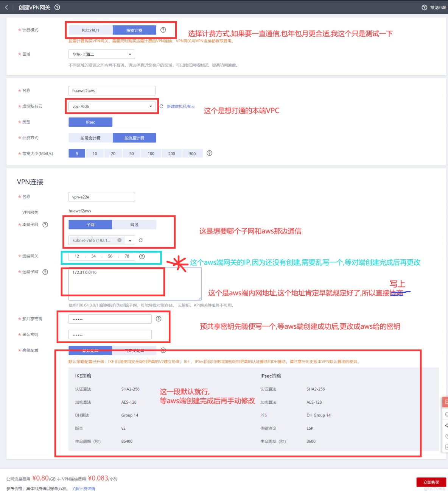The width and height of the screenshot is (448, 493).
Task: Select bandwidth size 20
Action: (113, 153)
